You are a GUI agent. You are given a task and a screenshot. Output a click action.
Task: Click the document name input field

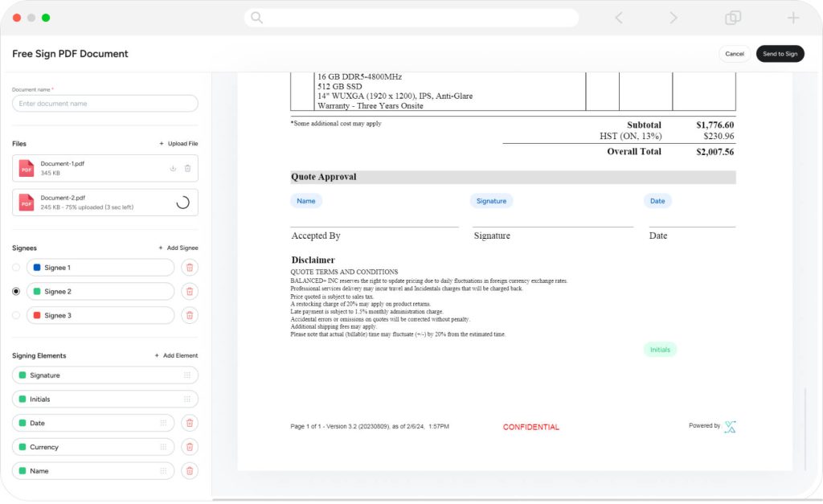coord(104,103)
